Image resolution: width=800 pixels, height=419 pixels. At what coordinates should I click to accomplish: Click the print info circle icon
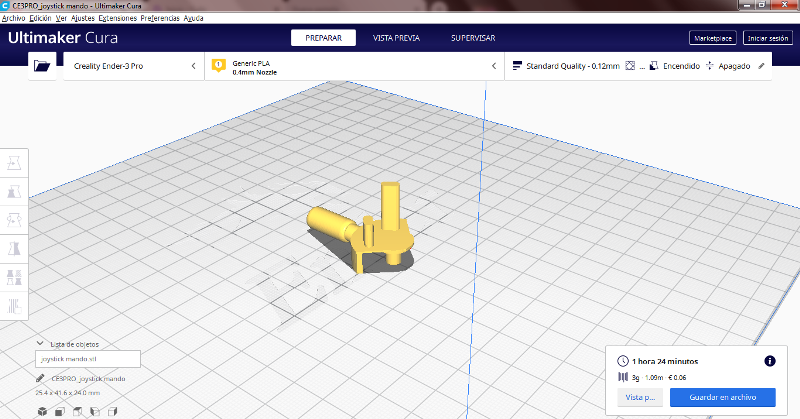770,361
